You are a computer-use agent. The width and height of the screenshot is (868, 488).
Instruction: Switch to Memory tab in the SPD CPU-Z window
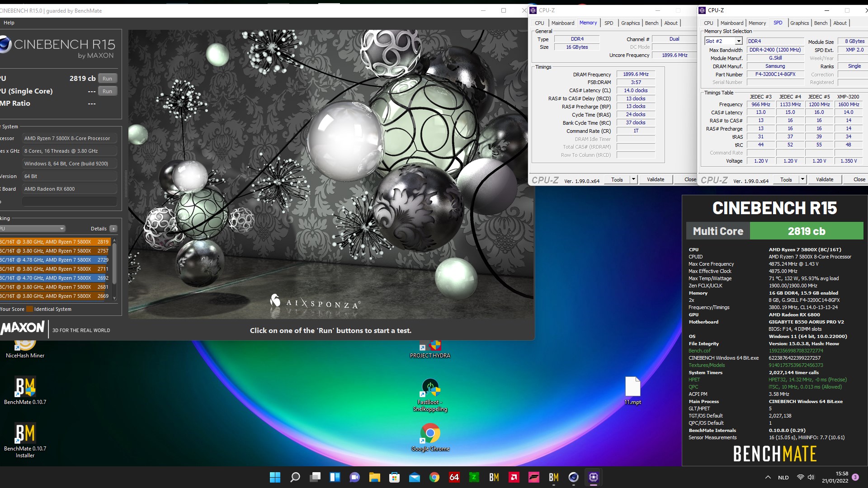pyautogui.click(x=757, y=23)
